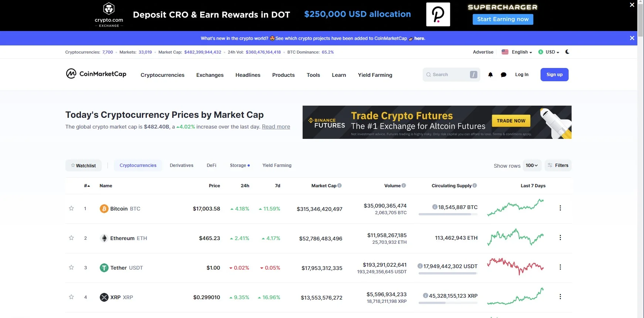This screenshot has height=318, width=644.
Task: Click the Read more link
Action: (x=276, y=127)
